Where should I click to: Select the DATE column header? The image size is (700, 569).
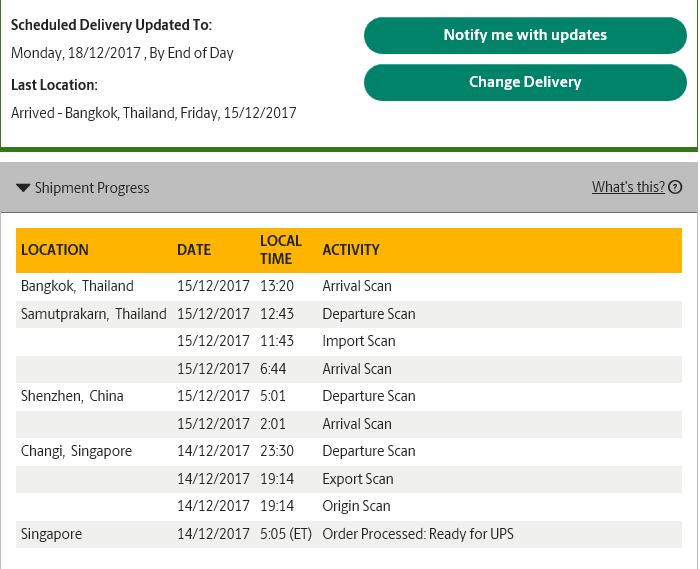[194, 250]
